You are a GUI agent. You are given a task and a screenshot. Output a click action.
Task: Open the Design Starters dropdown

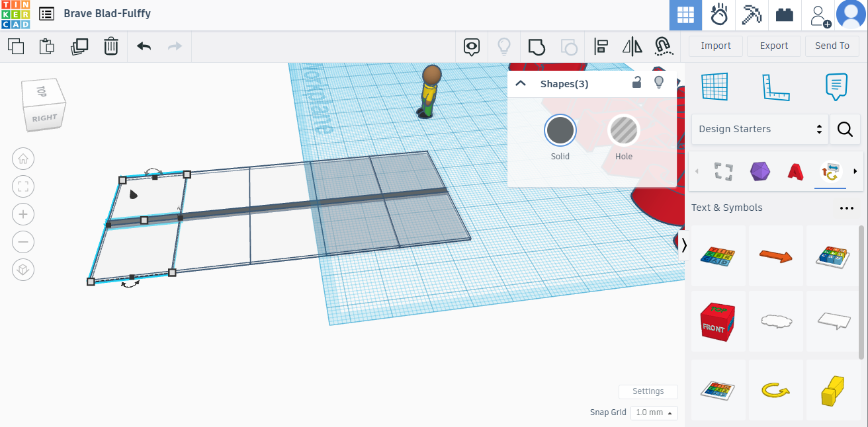(x=760, y=129)
